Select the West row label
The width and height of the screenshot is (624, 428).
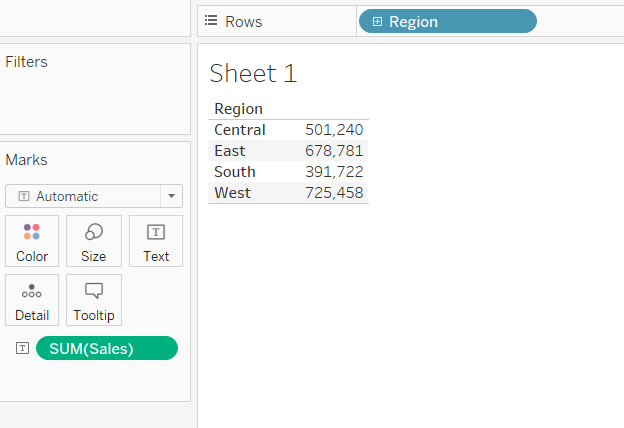233,193
